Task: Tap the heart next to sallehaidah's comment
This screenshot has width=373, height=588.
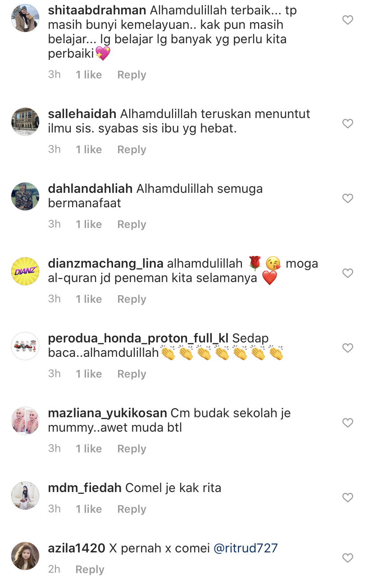Action: [x=347, y=123]
